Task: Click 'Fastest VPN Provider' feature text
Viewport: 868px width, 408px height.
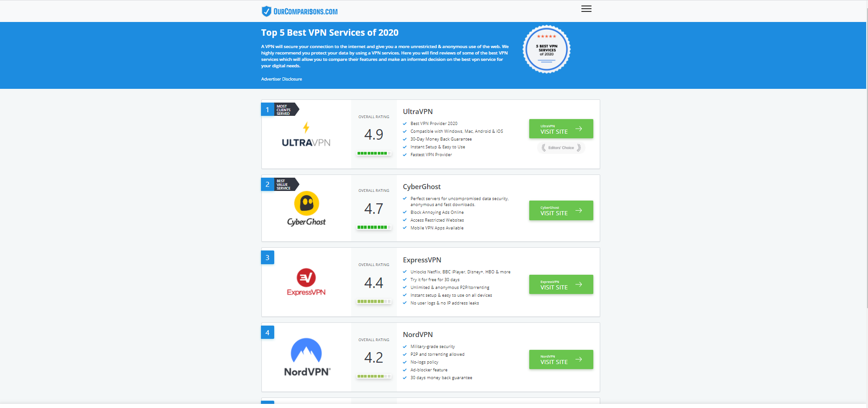Action: 431,155
